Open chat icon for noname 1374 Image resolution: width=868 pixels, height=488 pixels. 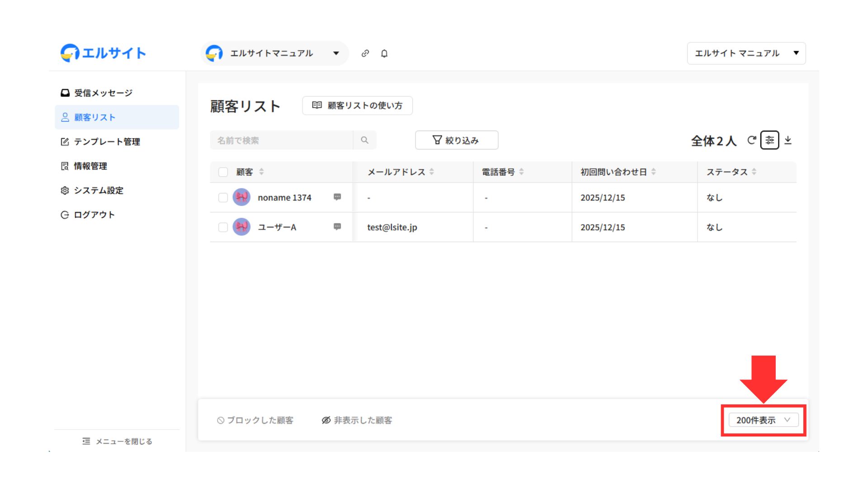coord(337,197)
